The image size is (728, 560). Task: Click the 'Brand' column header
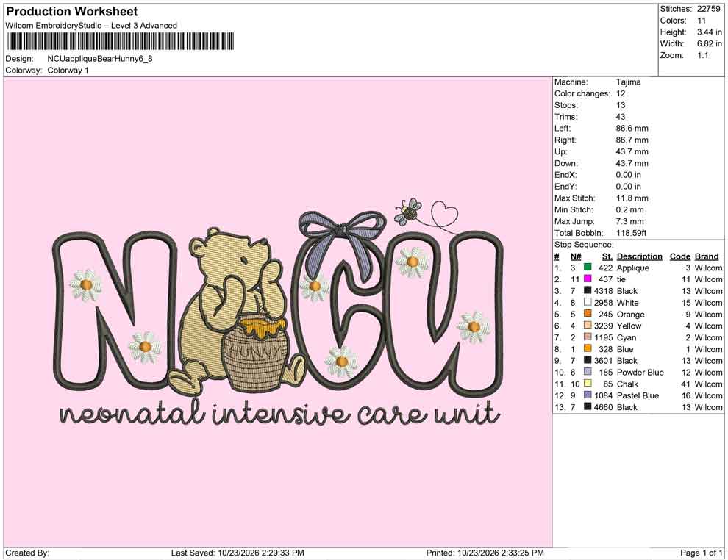(707, 256)
